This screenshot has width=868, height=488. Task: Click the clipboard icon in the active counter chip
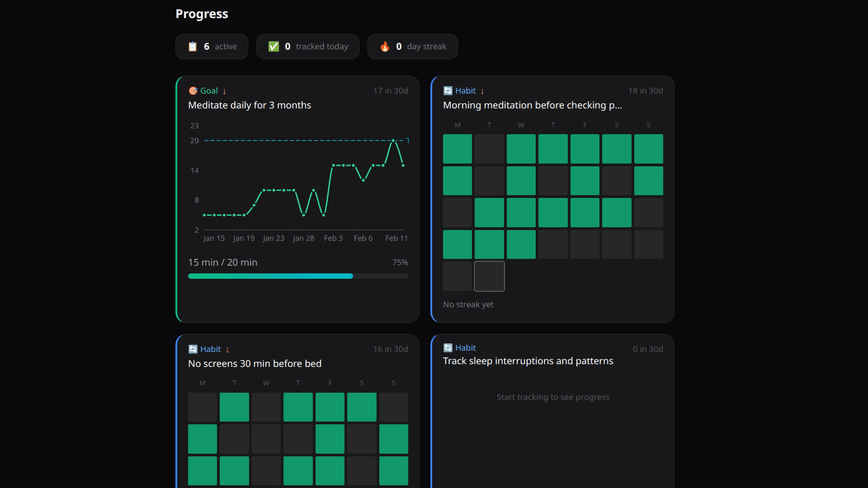coord(193,46)
